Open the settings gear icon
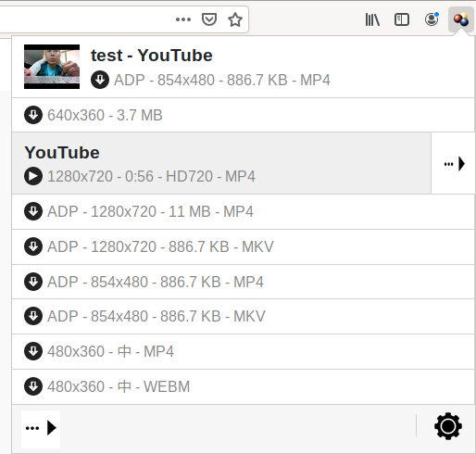The height and width of the screenshot is (454, 476). click(448, 426)
